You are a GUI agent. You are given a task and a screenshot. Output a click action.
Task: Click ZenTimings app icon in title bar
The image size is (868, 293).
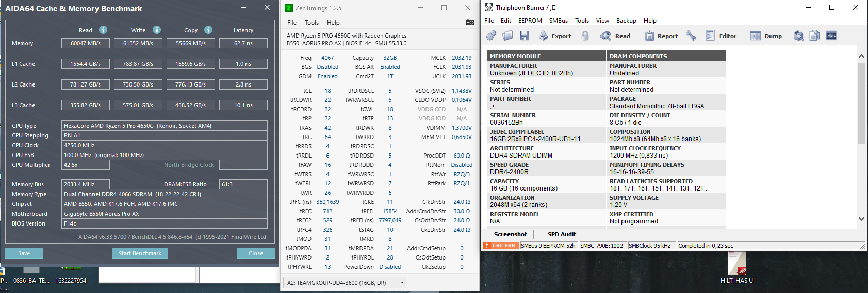tap(289, 8)
